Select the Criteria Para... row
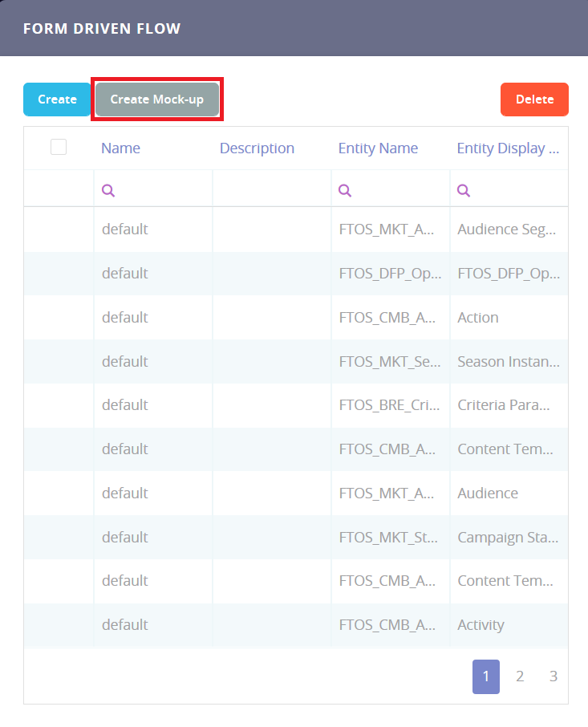This screenshot has height=727, width=588. [504, 405]
